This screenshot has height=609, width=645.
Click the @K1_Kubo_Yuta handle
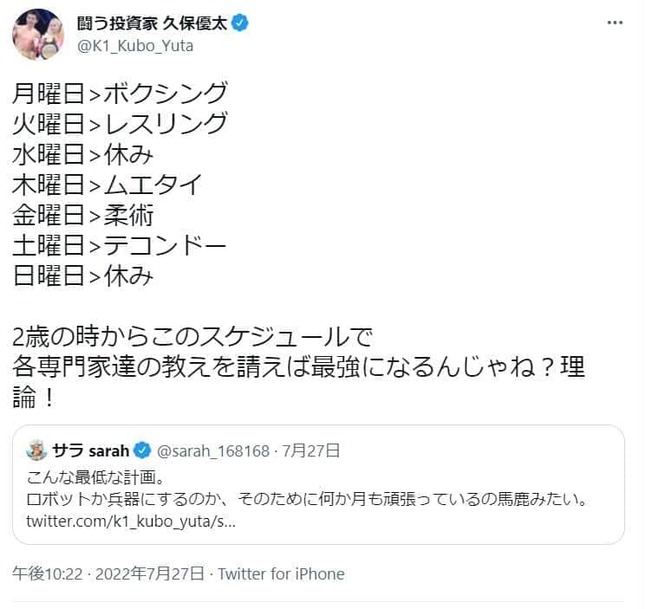[x=135, y=46]
